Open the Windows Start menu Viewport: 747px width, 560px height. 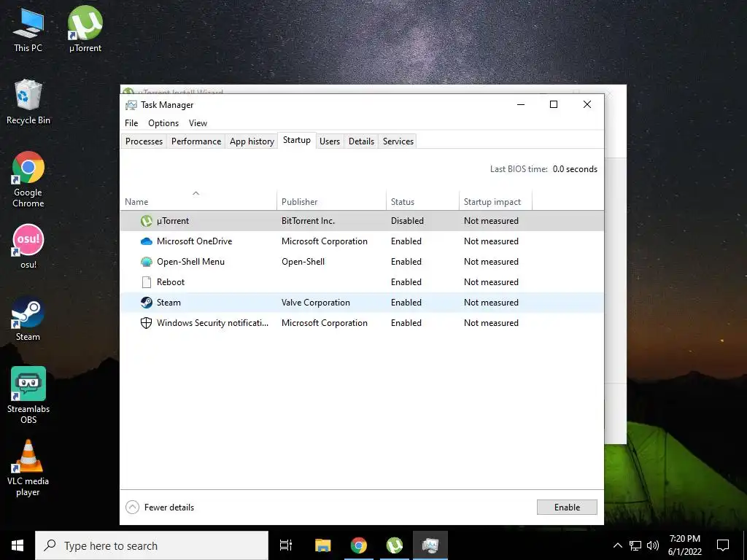18,545
